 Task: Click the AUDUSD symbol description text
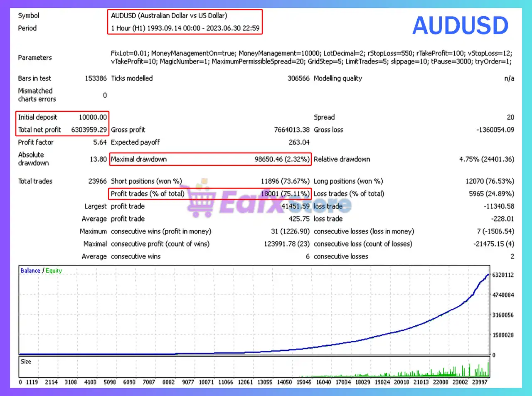(169, 16)
